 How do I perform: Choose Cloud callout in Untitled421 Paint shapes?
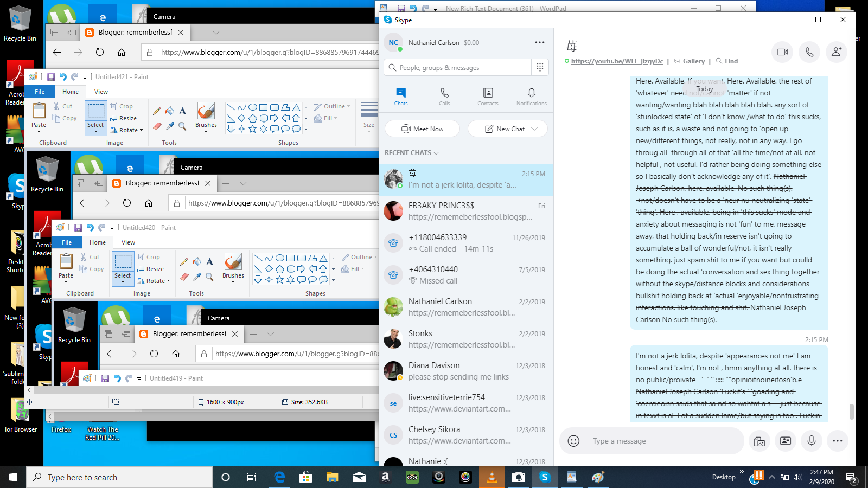(x=296, y=129)
